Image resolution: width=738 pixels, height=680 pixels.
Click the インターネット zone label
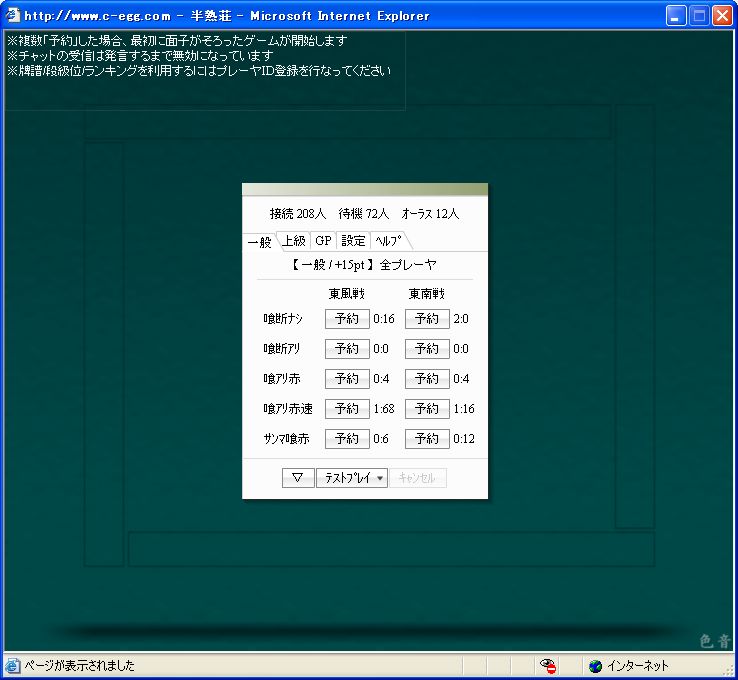[637, 665]
